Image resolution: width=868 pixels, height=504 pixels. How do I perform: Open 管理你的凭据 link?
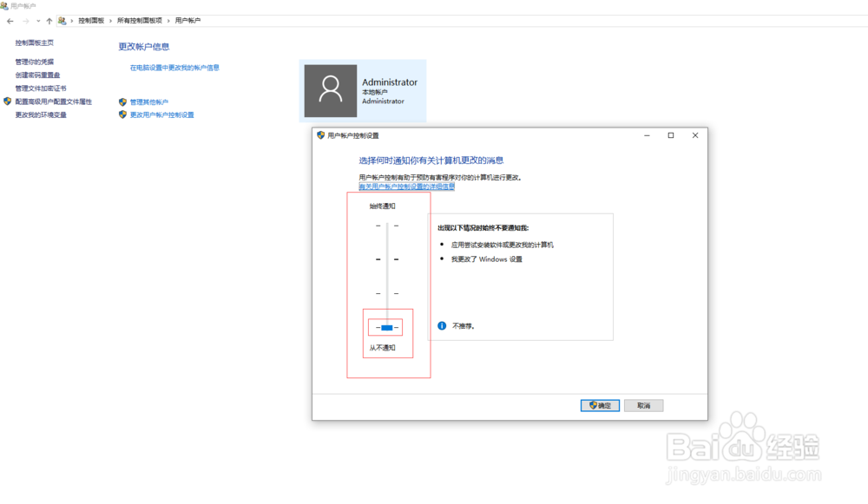click(35, 62)
